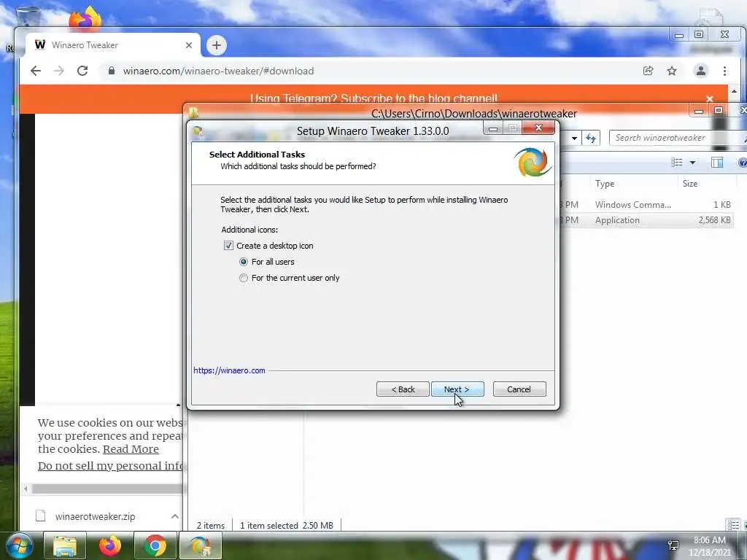Open the Explorer view options dropdown arrow
The image size is (747, 560).
click(x=693, y=163)
